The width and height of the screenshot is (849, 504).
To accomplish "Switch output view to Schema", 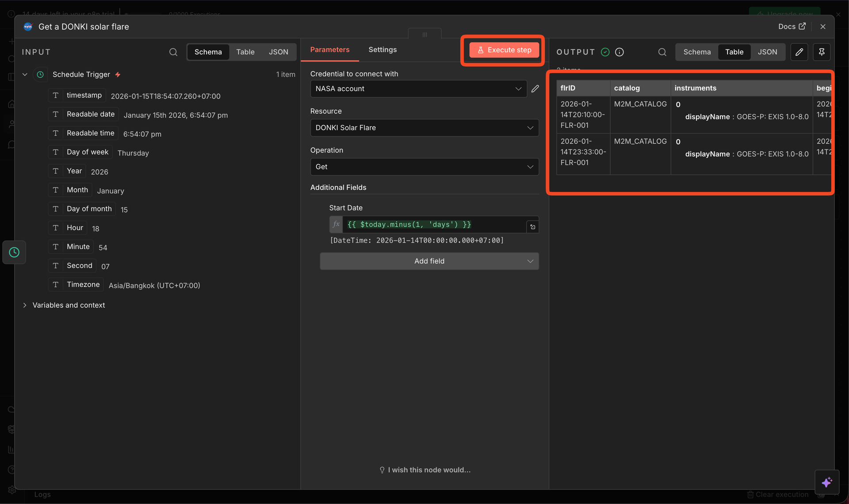I will (697, 52).
